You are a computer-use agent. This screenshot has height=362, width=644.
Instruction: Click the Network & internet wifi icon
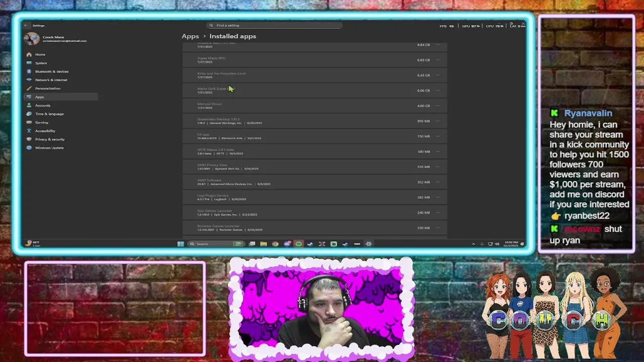tap(29, 80)
